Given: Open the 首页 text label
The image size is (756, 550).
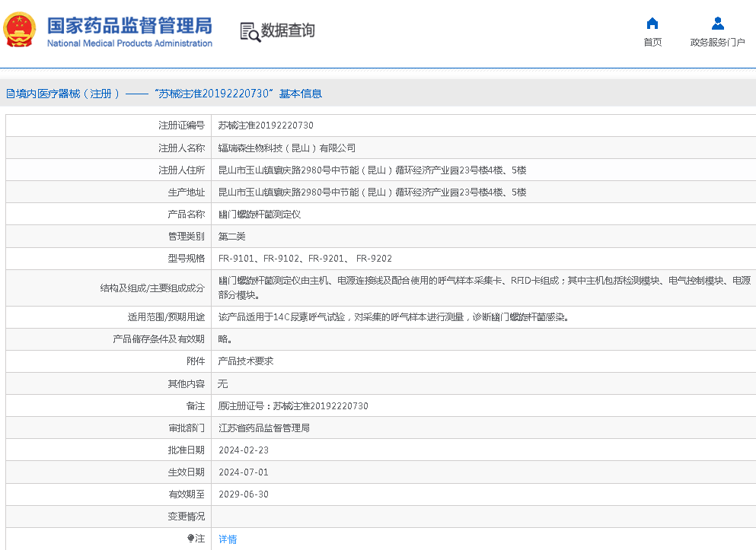Looking at the screenshot, I should coord(652,43).
